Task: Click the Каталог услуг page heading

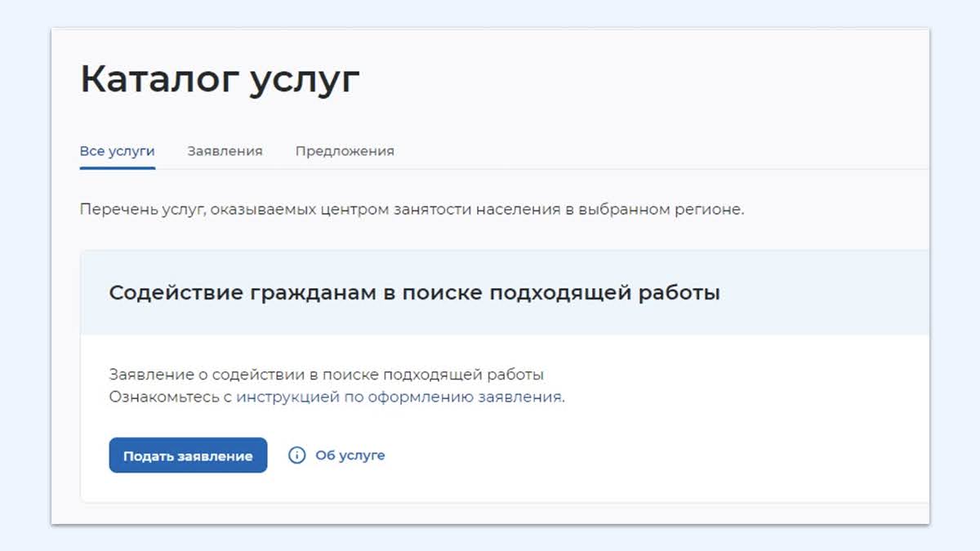Action: click(x=220, y=80)
